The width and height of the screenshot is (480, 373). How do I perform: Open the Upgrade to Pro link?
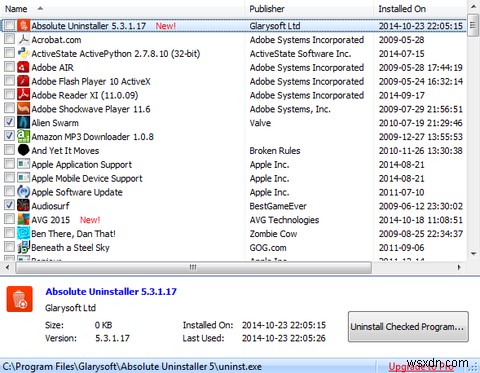[x=421, y=367]
